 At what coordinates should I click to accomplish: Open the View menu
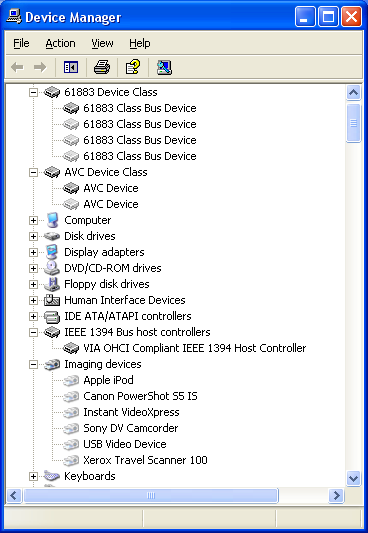pyautogui.click(x=102, y=44)
